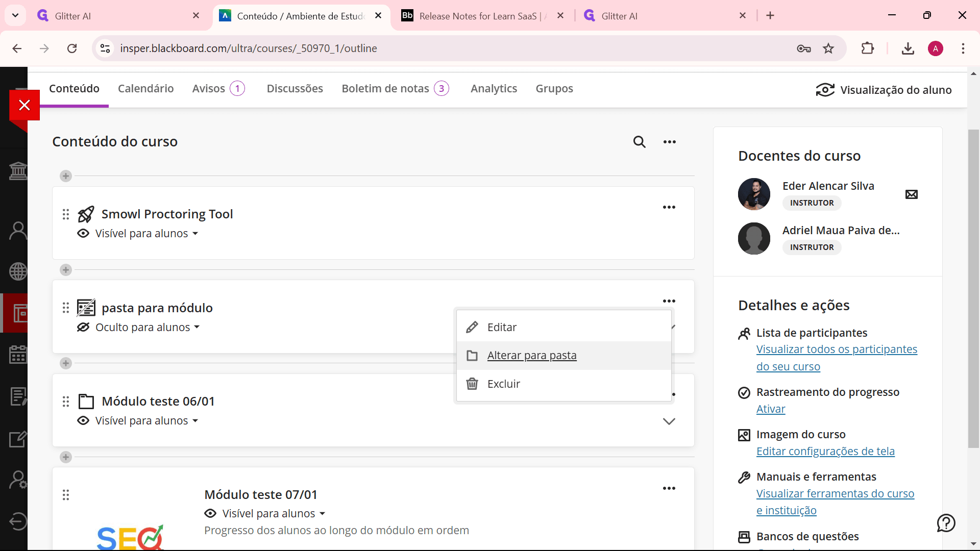
Task: Click the Smowl Proctoring Tool rocket icon
Action: (86, 214)
